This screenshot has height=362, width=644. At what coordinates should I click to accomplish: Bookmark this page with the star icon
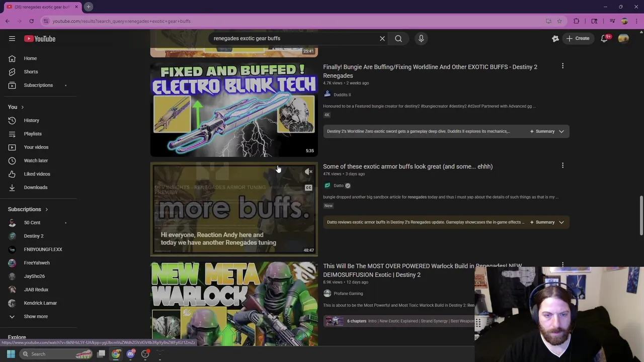[x=559, y=21]
